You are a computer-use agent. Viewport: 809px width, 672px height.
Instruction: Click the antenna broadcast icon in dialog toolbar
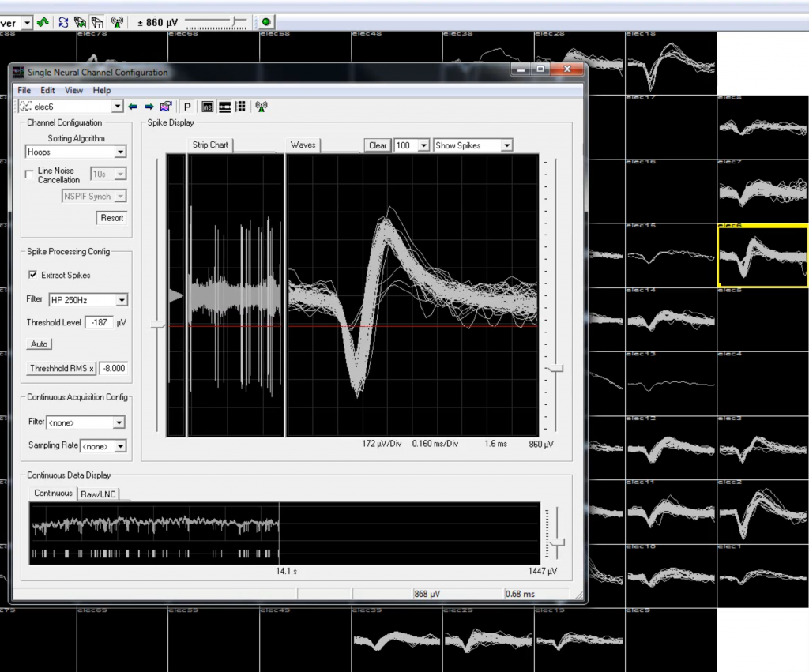262,107
